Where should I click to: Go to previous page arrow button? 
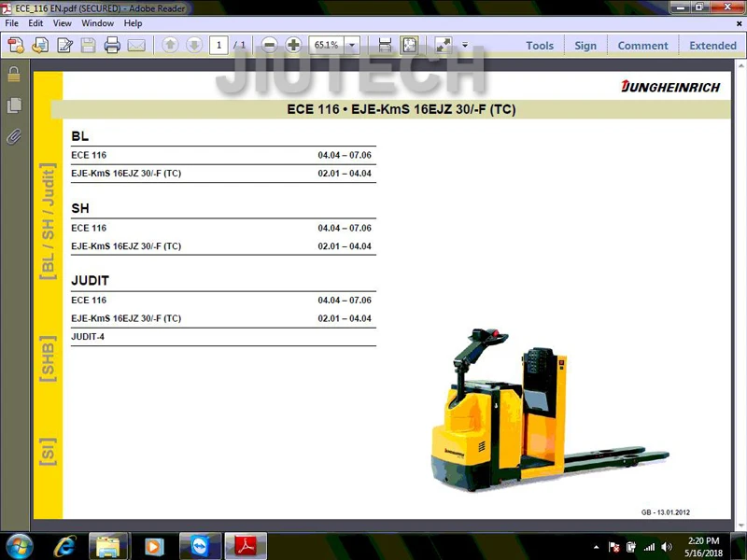pos(170,45)
